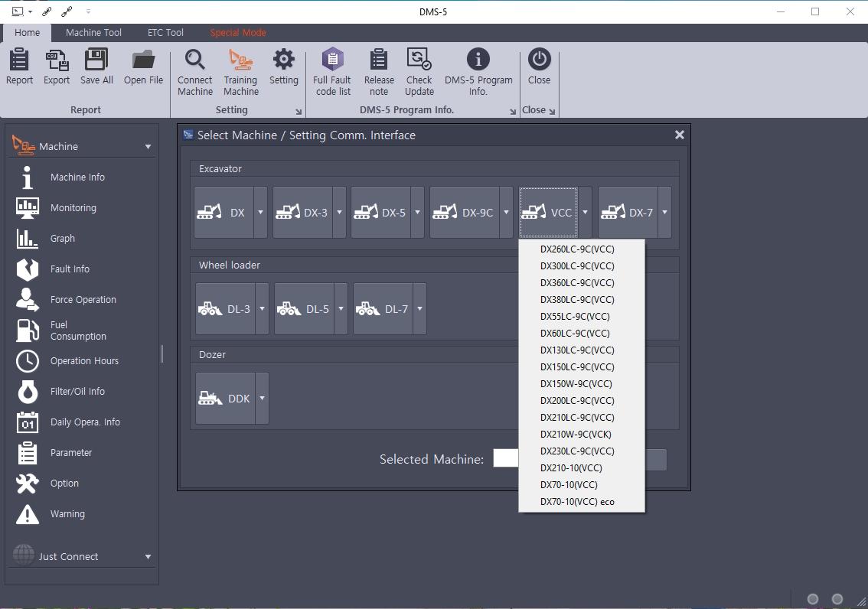
Task: Expand the Just Connect section
Action: pyautogui.click(x=148, y=556)
